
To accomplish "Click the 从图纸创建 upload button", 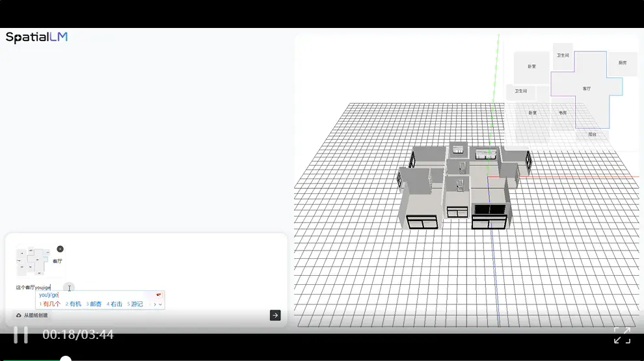I will tap(32, 315).
